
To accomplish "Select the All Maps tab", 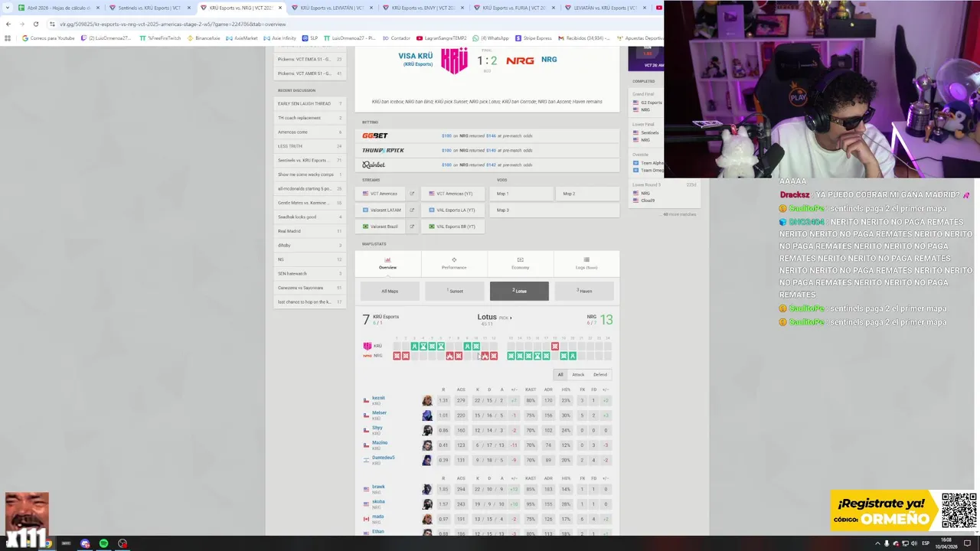I will coord(390,291).
